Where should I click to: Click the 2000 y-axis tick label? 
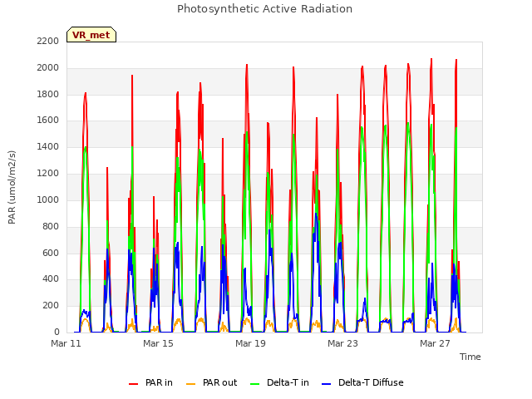(48, 68)
